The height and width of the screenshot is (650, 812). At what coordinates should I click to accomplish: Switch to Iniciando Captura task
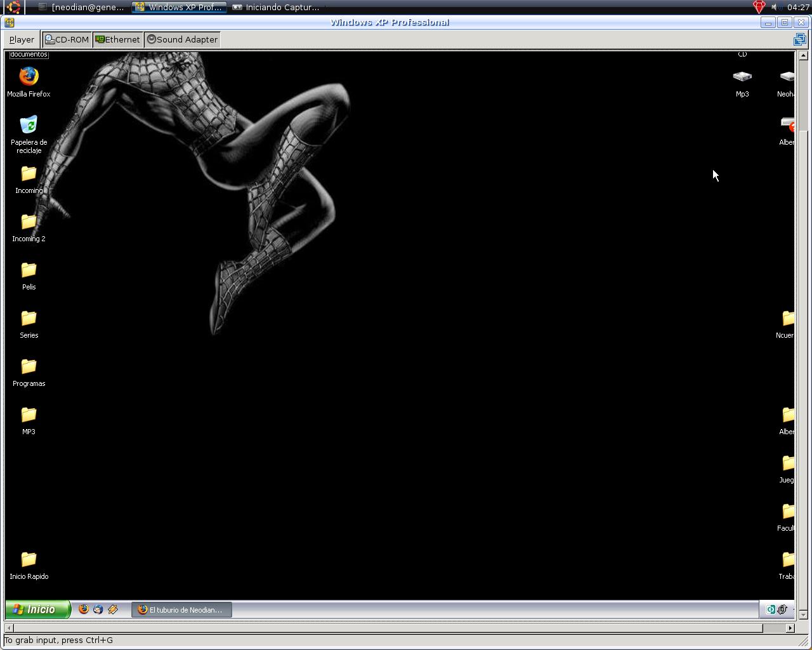point(276,7)
